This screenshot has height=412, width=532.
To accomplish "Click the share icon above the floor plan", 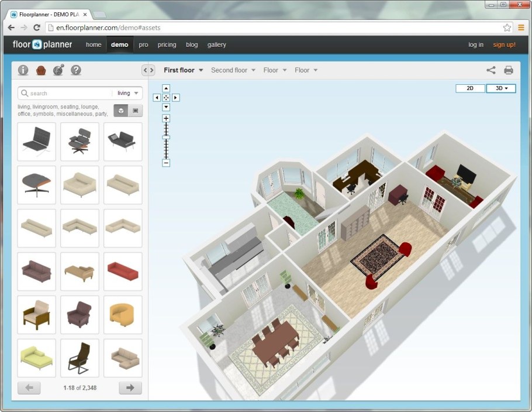I will pos(490,70).
